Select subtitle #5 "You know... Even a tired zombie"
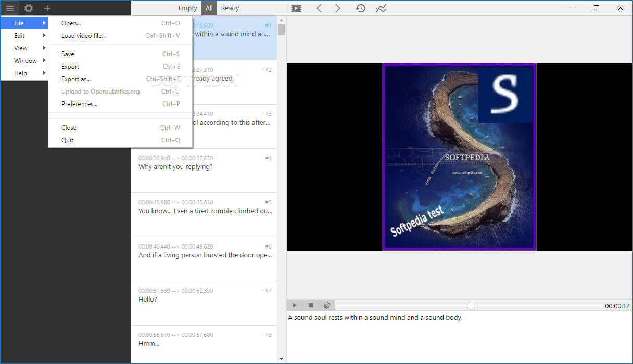Image resolution: width=633 pixels, height=364 pixels. click(x=204, y=215)
